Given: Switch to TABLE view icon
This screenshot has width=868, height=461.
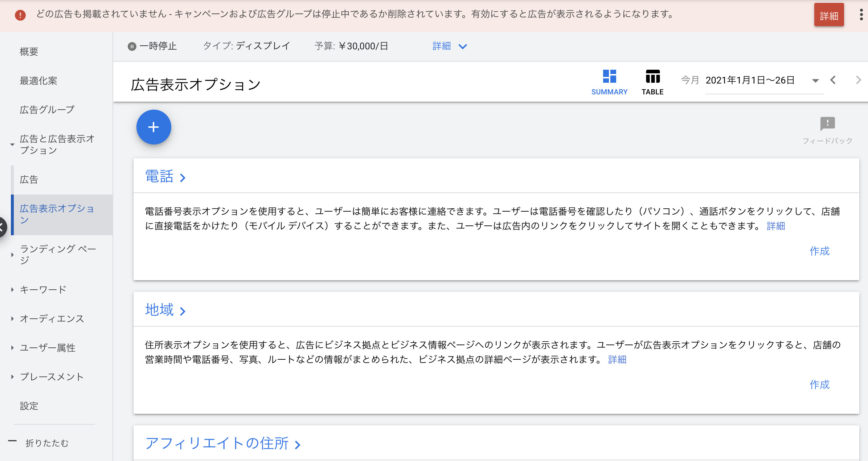Looking at the screenshot, I should [652, 82].
